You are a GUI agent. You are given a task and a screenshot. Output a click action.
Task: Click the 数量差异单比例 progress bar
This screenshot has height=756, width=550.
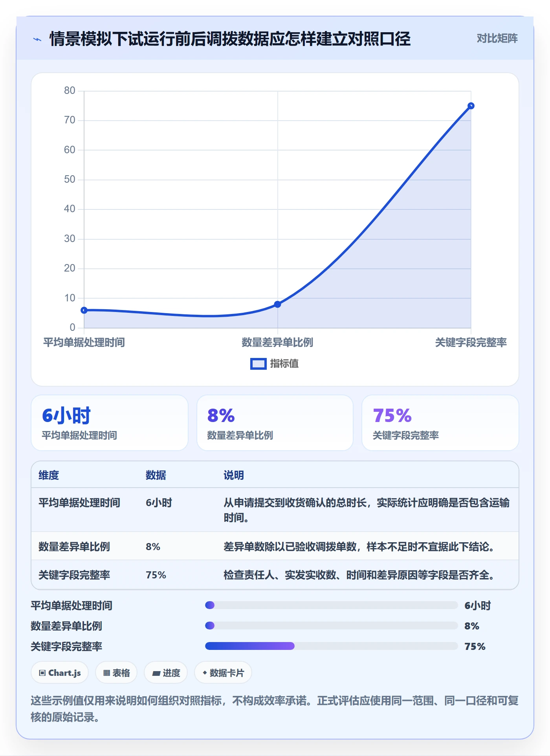pos(332,626)
